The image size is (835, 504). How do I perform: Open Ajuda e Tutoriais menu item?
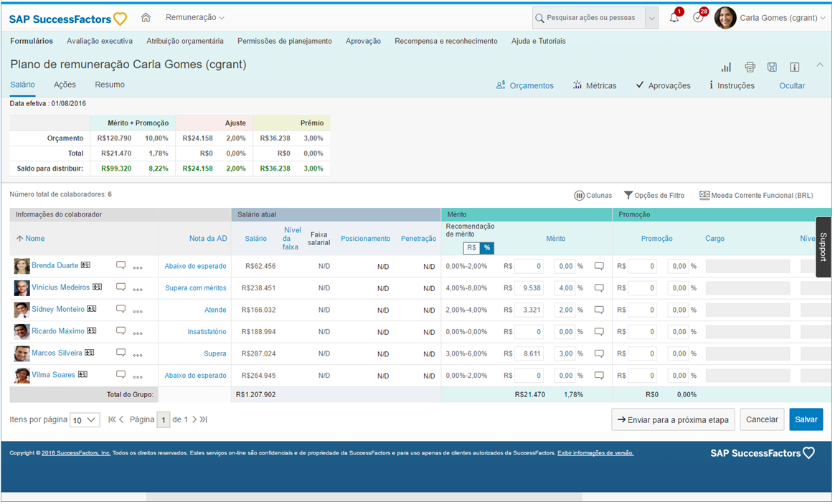(x=539, y=41)
